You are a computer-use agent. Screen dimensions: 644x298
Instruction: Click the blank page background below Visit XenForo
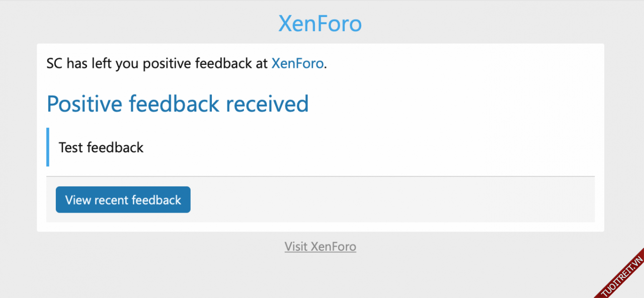320,276
